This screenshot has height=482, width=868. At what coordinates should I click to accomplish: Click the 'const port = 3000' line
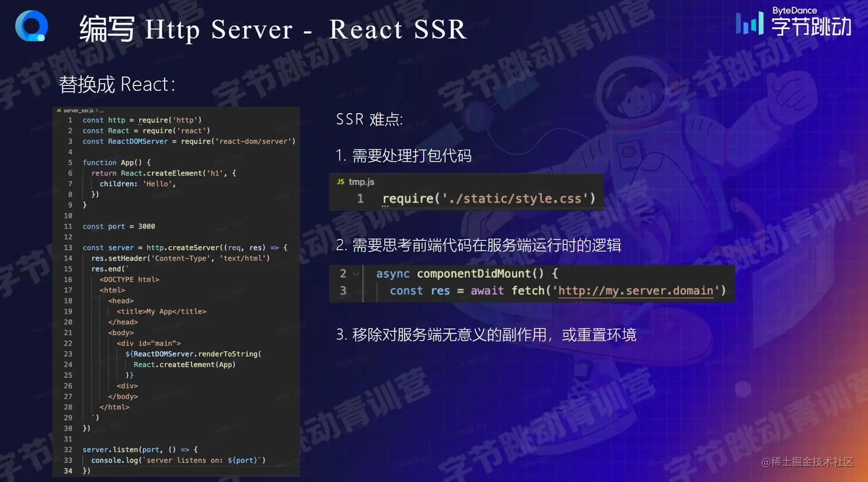[119, 226]
